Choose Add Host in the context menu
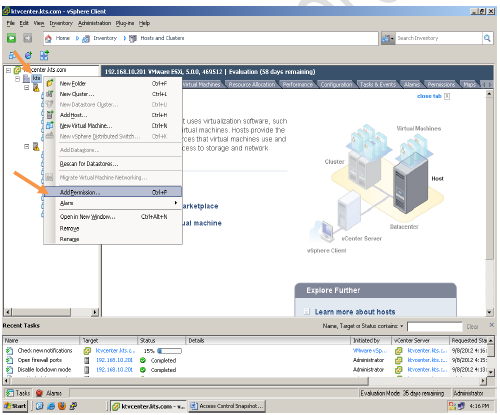This screenshot has height=415, width=500. [x=113, y=115]
